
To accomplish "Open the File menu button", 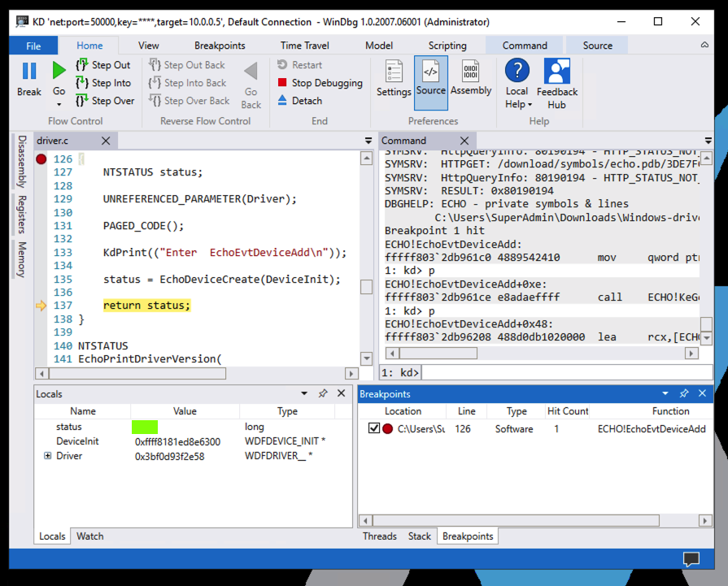I will pyautogui.click(x=34, y=46).
